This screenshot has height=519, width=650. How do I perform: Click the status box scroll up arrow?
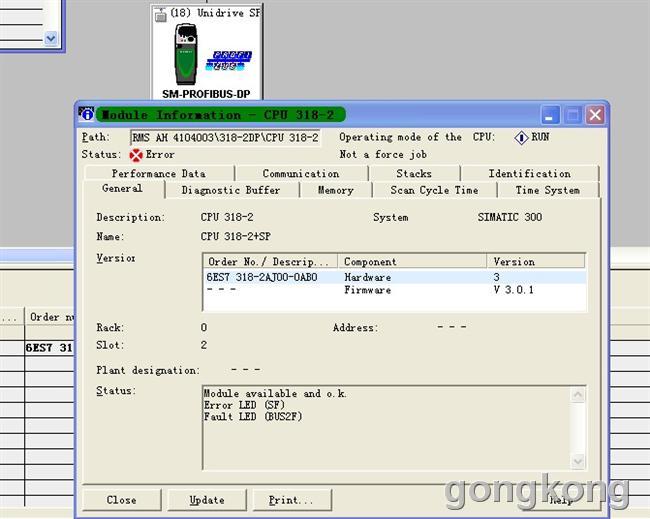tap(578, 395)
